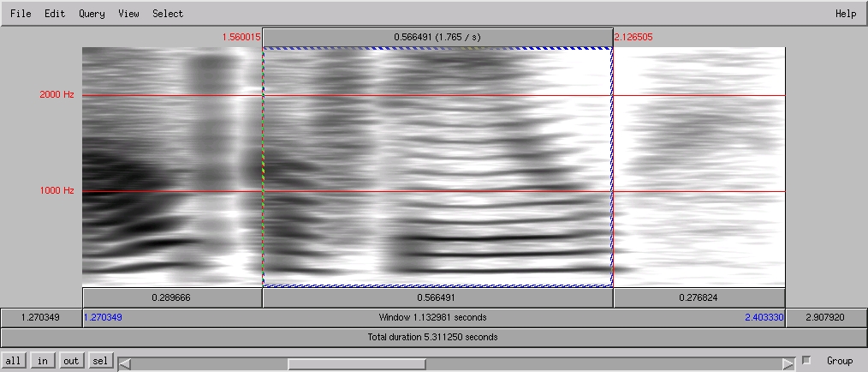Play the total duration bar 5.311250 seconds

tap(433, 337)
